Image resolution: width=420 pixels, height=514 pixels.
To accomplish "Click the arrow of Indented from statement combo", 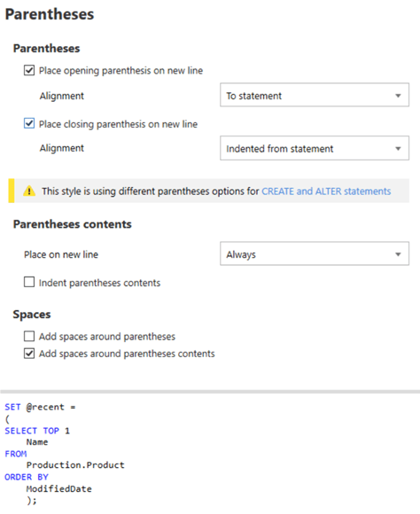I will pyautogui.click(x=398, y=149).
